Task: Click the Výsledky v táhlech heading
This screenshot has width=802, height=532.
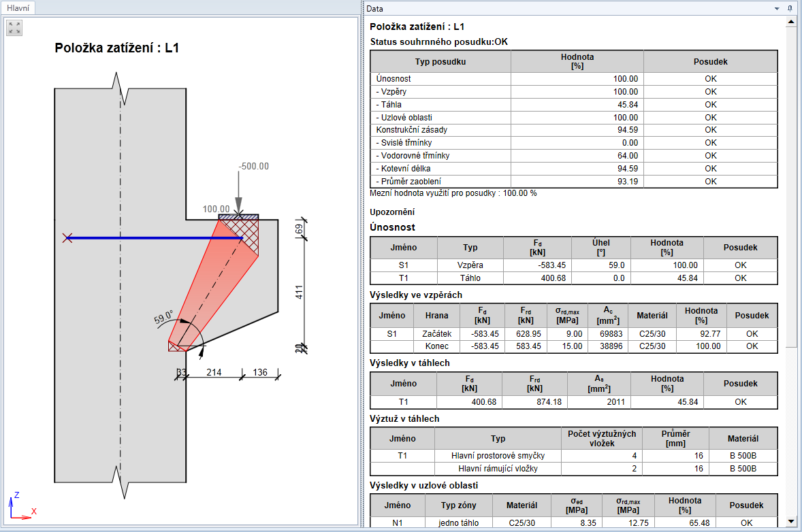Action: [x=410, y=363]
